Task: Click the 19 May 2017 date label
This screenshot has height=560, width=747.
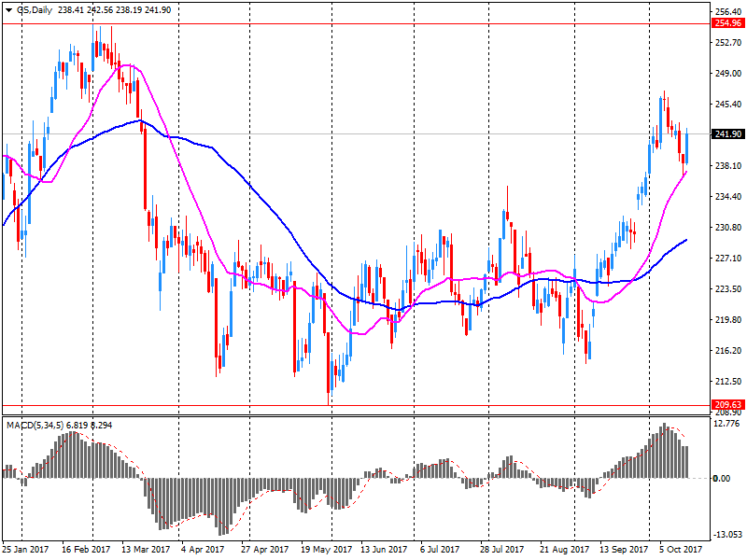Action: (x=326, y=549)
